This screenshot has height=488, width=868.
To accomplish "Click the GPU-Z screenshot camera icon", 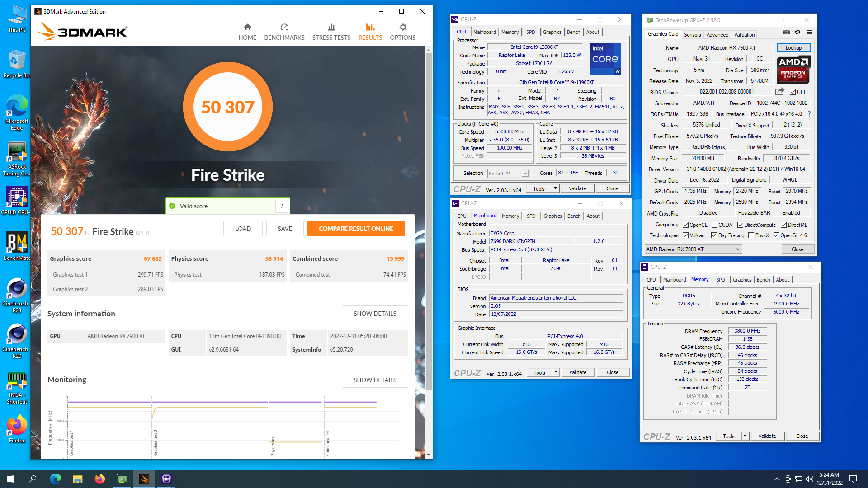I will tap(786, 32).
